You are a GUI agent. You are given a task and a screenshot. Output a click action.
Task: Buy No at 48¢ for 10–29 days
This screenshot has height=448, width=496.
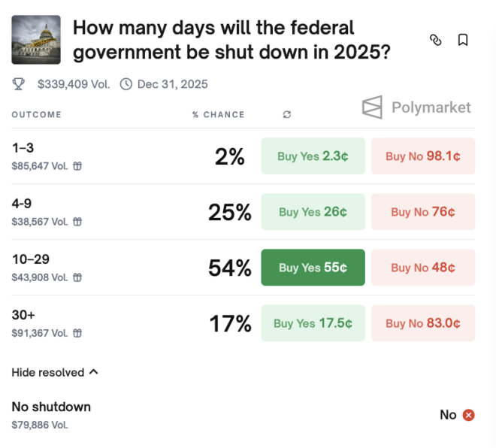point(422,268)
